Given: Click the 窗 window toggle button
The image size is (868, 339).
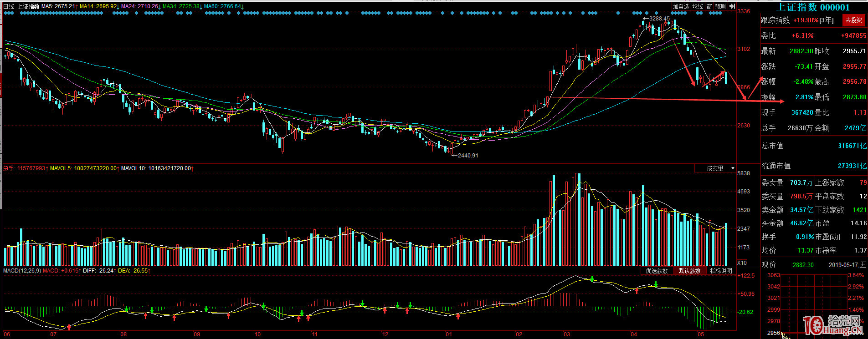Looking at the screenshot, I should (709, 6).
